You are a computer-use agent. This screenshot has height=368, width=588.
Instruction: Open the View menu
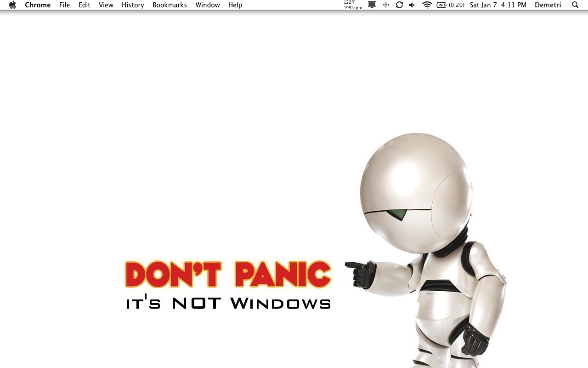106,5
